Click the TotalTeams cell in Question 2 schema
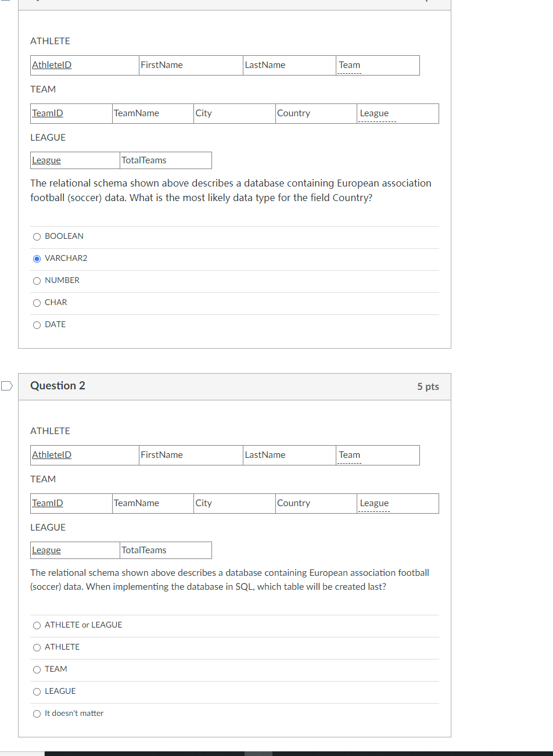This screenshot has height=756, width=553. (166, 550)
